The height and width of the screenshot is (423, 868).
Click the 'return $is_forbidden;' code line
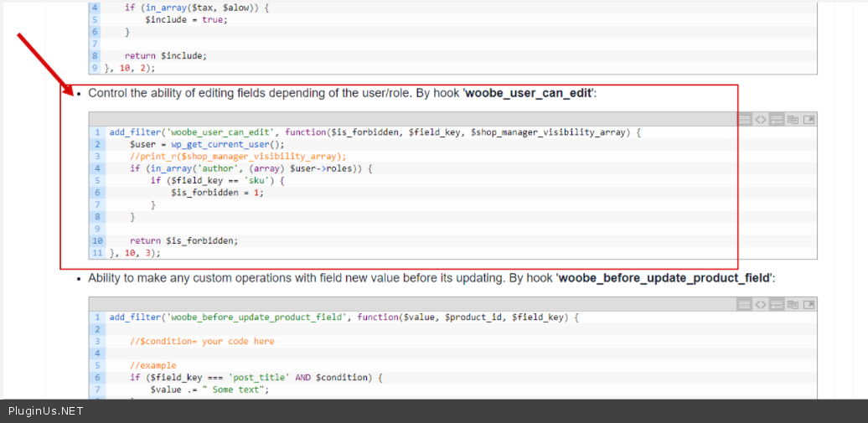tap(183, 240)
